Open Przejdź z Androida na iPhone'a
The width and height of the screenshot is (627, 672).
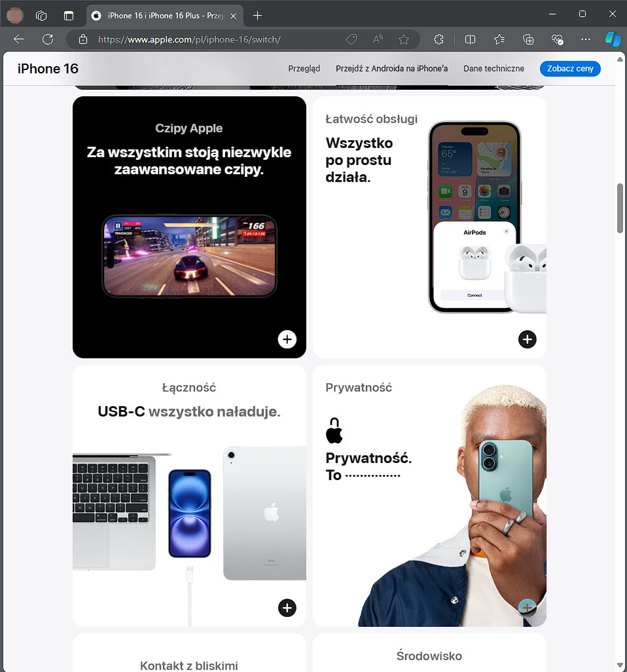[391, 69]
